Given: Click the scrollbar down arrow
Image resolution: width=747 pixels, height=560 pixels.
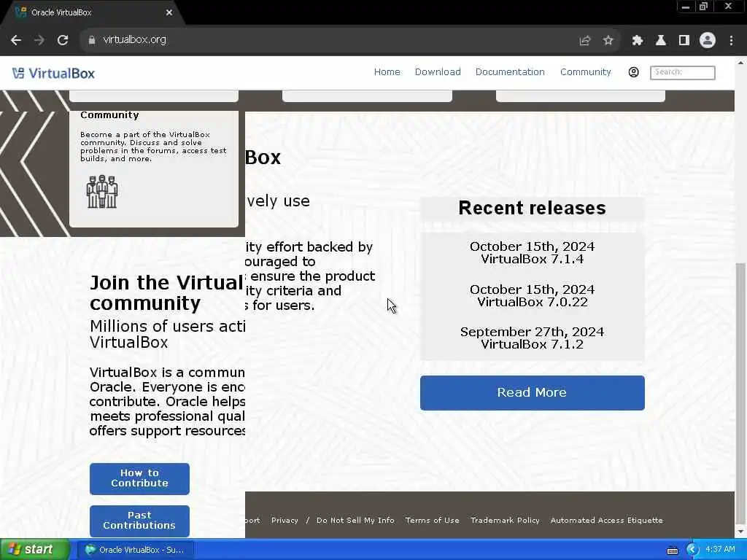Looking at the screenshot, I should (x=741, y=532).
